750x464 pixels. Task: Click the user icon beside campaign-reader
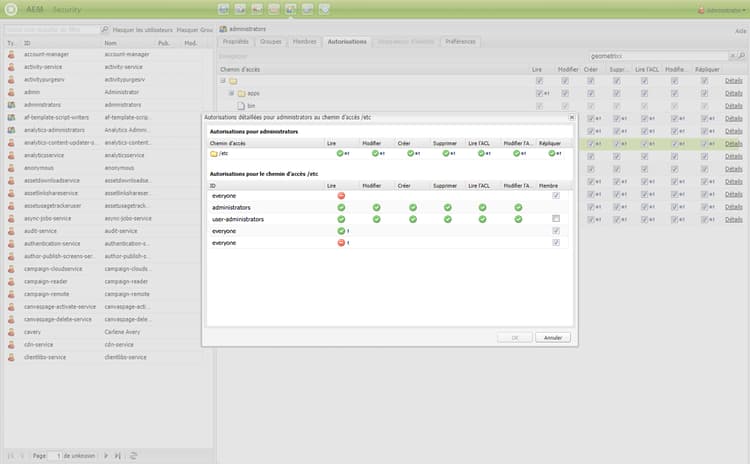pyautogui.click(x=11, y=282)
